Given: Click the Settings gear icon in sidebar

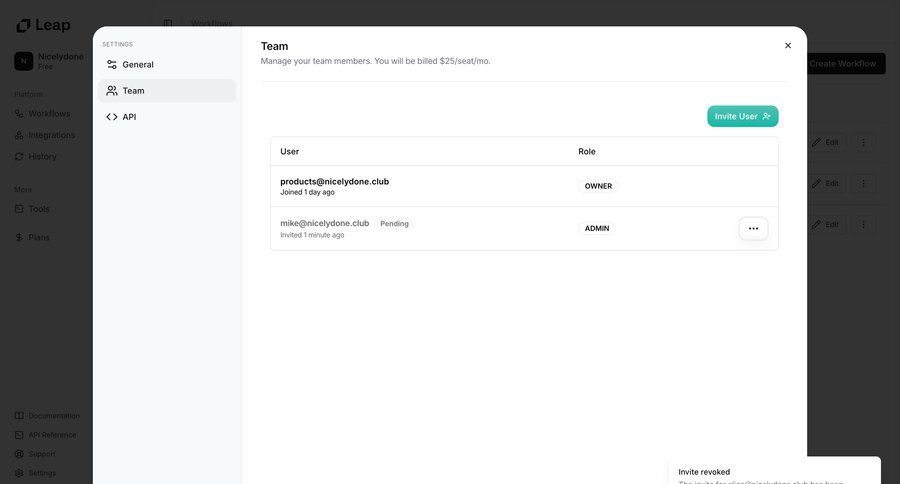Looking at the screenshot, I should (x=19, y=473).
